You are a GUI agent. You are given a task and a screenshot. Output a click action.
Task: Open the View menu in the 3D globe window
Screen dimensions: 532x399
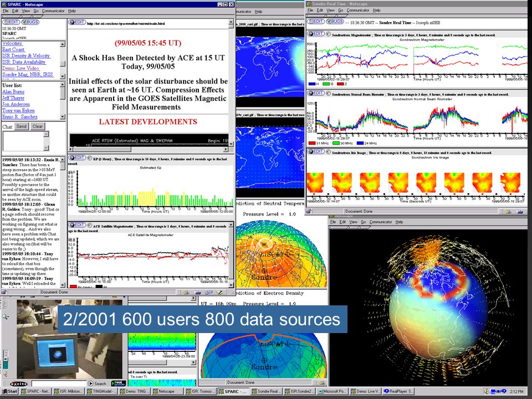coord(353,222)
